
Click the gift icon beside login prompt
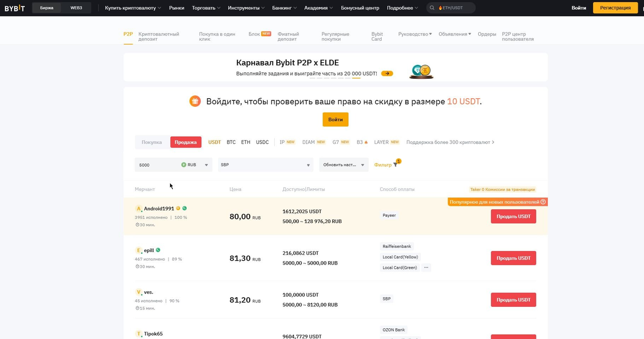pos(195,101)
